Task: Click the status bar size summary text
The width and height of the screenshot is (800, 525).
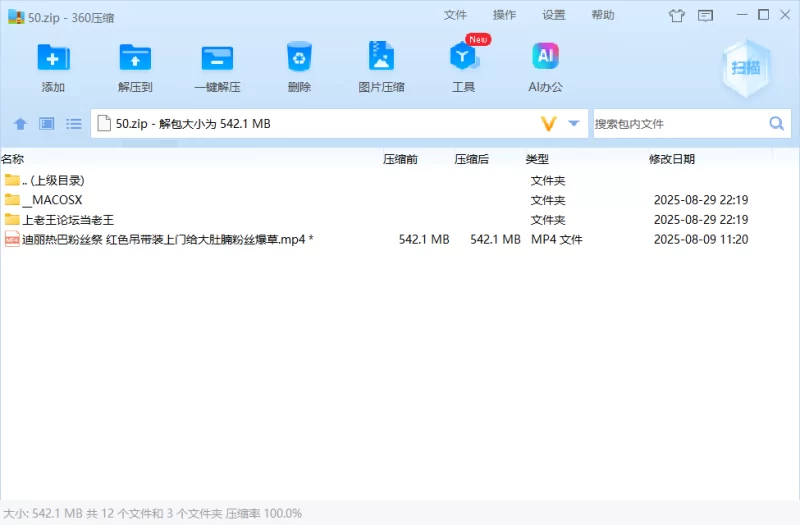Action: (153, 513)
